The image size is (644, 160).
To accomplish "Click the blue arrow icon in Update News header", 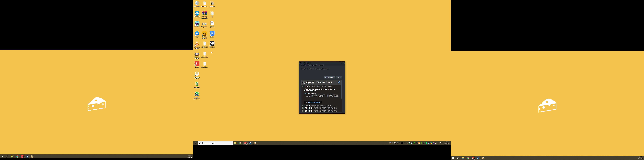I will 339,82.
